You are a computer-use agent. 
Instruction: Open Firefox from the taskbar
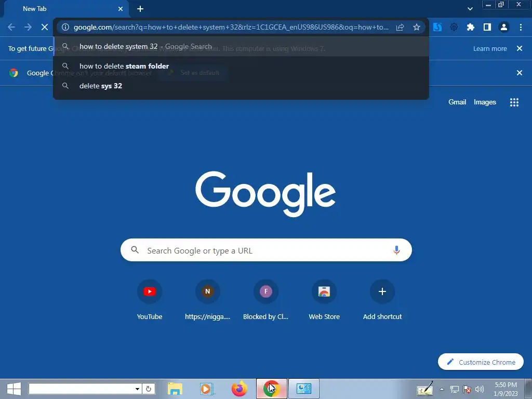tap(239, 389)
